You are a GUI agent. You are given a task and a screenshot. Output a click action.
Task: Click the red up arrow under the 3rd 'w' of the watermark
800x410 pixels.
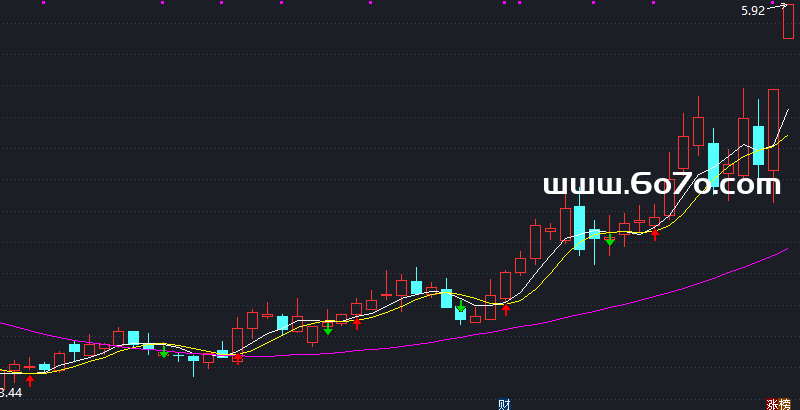coord(655,234)
